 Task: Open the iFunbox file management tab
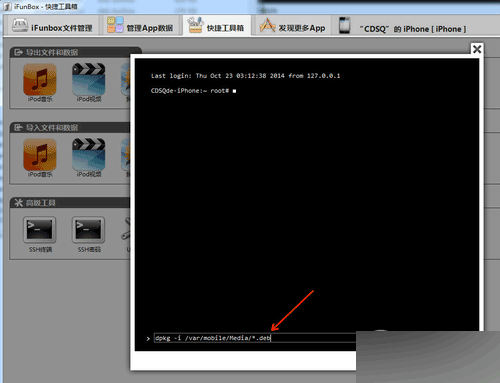coord(52,26)
